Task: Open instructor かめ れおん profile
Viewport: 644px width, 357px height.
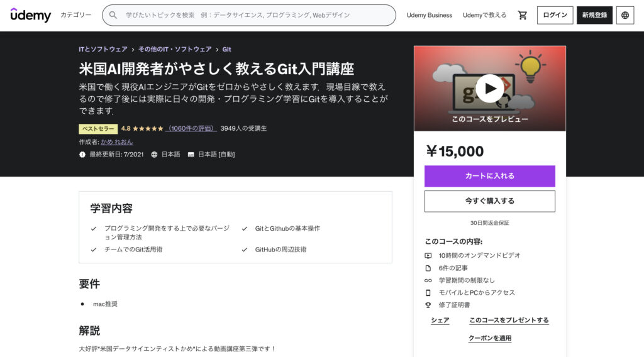Action: pyautogui.click(x=116, y=142)
